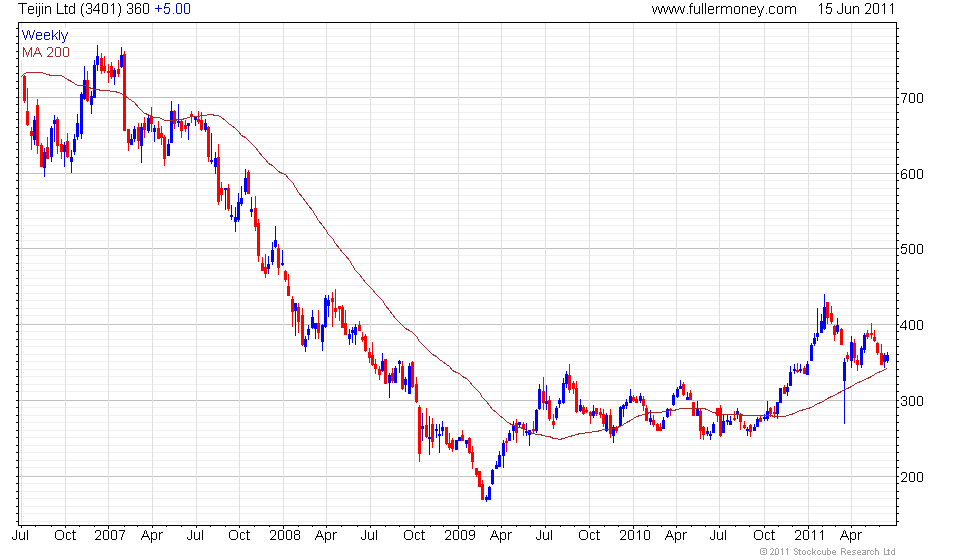This screenshot has width=980, height=560.
Task: Click the first 'Jul' label on time axis
Action: [21, 536]
